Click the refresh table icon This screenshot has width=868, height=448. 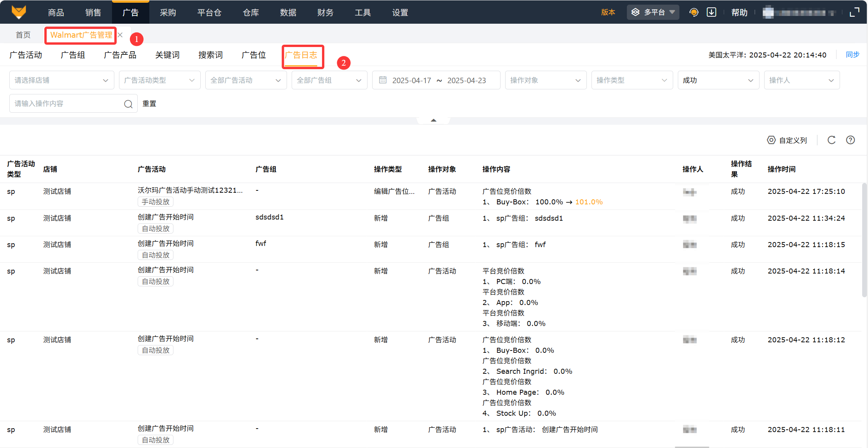point(831,140)
